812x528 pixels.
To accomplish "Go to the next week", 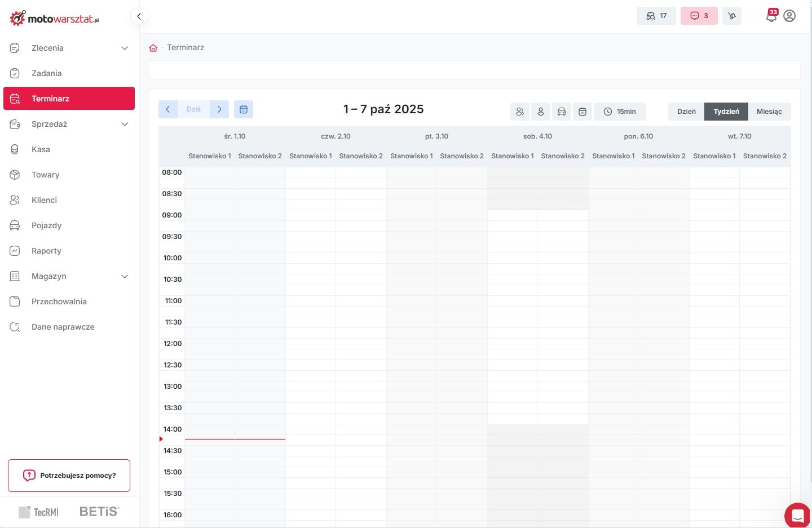I will click(219, 109).
